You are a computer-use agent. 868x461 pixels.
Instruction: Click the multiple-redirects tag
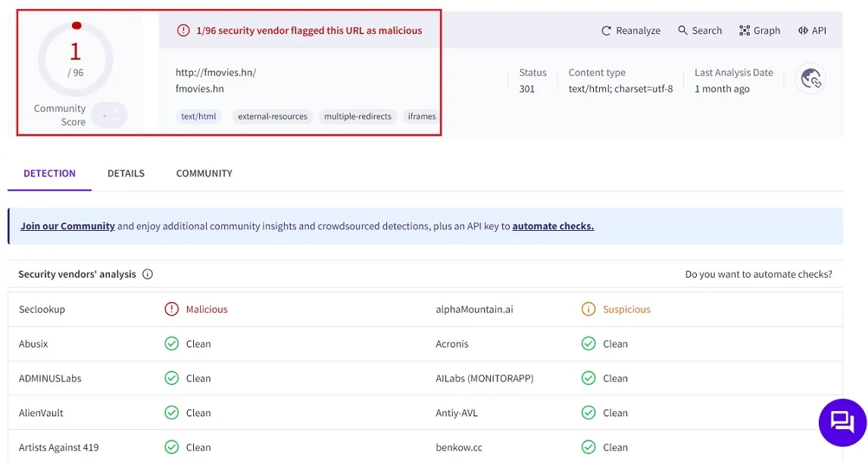(x=358, y=117)
